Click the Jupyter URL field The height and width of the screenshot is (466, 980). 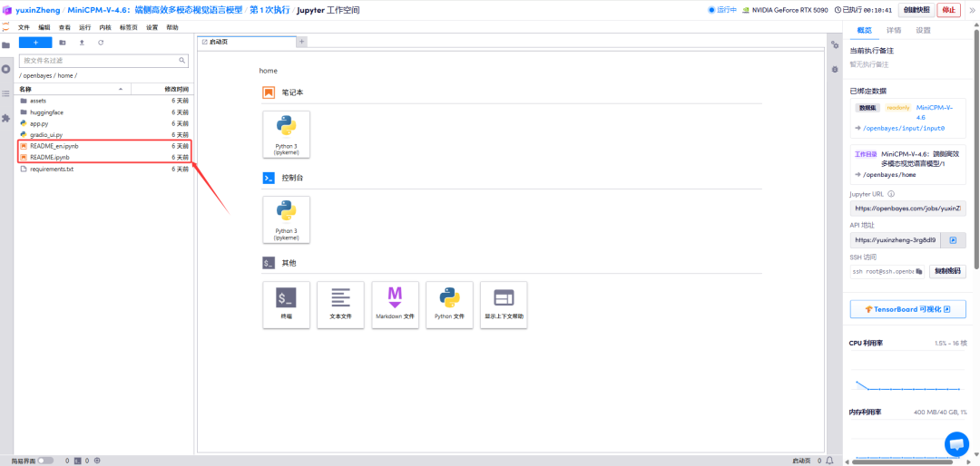[907, 208]
